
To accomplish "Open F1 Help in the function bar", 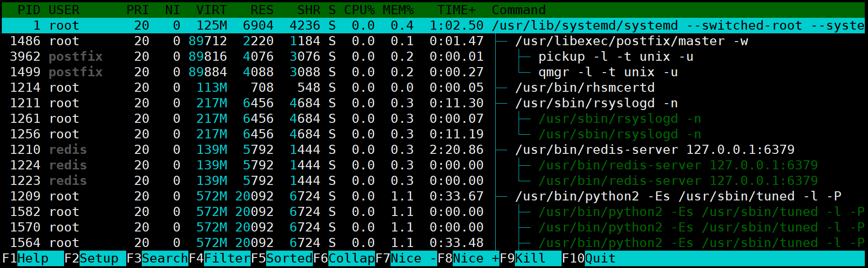I will click(33, 258).
